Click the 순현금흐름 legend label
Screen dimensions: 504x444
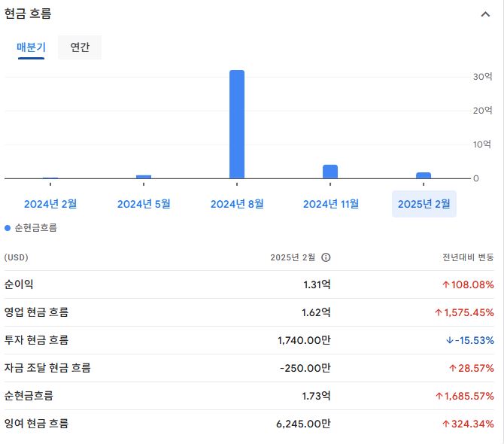click(36, 228)
